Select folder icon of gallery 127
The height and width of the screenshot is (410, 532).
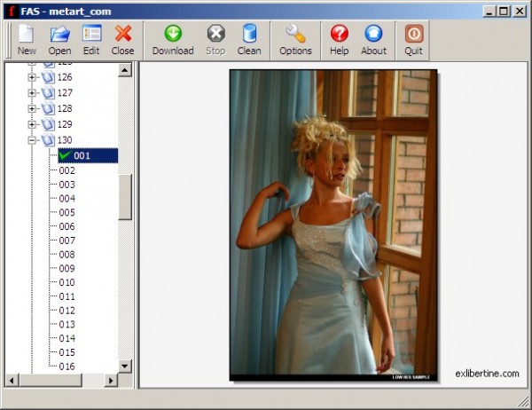click(x=48, y=93)
